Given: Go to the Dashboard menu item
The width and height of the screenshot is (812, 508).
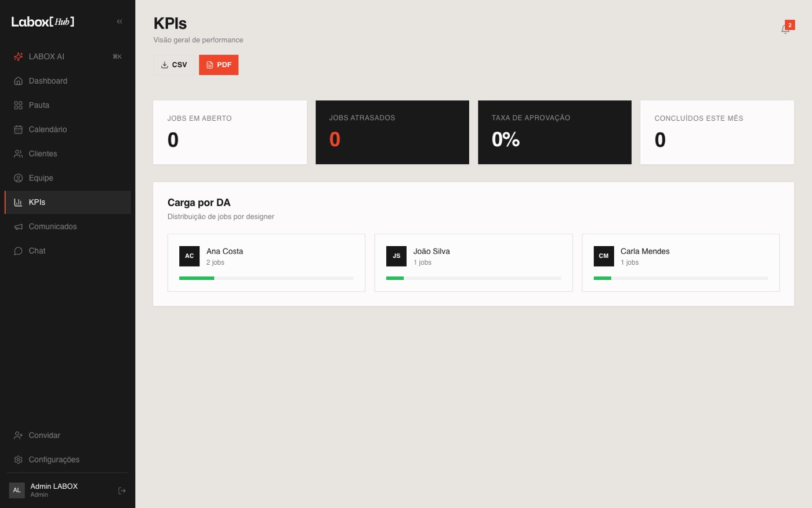Looking at the screenshot, I should [x=67, y=81].
